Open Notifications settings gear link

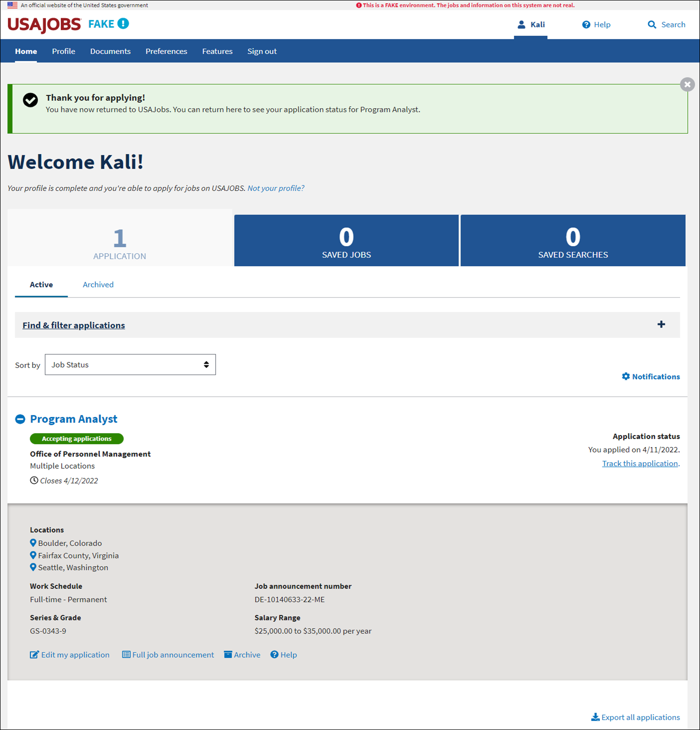(x=651, y=376)
